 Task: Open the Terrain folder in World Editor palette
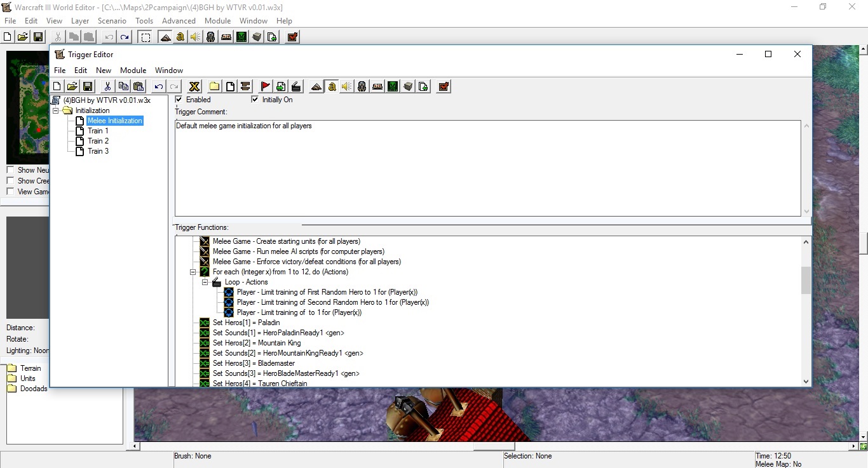[x=31, y=368]
